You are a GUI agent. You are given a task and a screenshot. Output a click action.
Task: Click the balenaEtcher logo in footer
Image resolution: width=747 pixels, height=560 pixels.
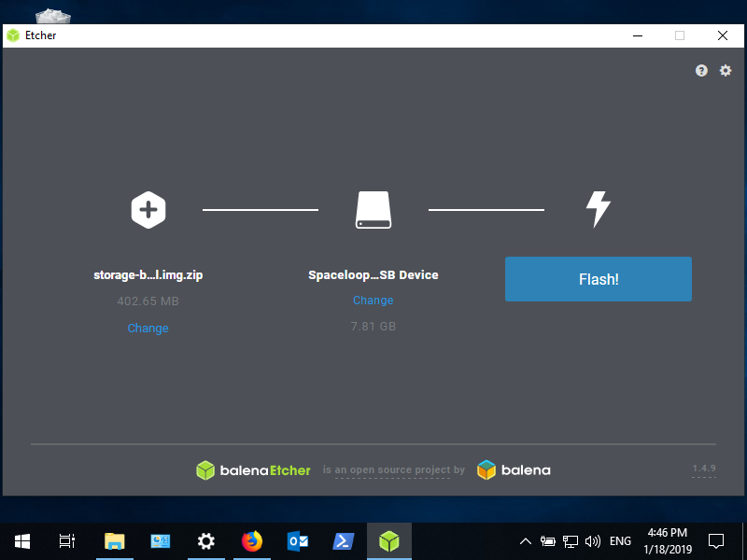click(x=253, y=470)
